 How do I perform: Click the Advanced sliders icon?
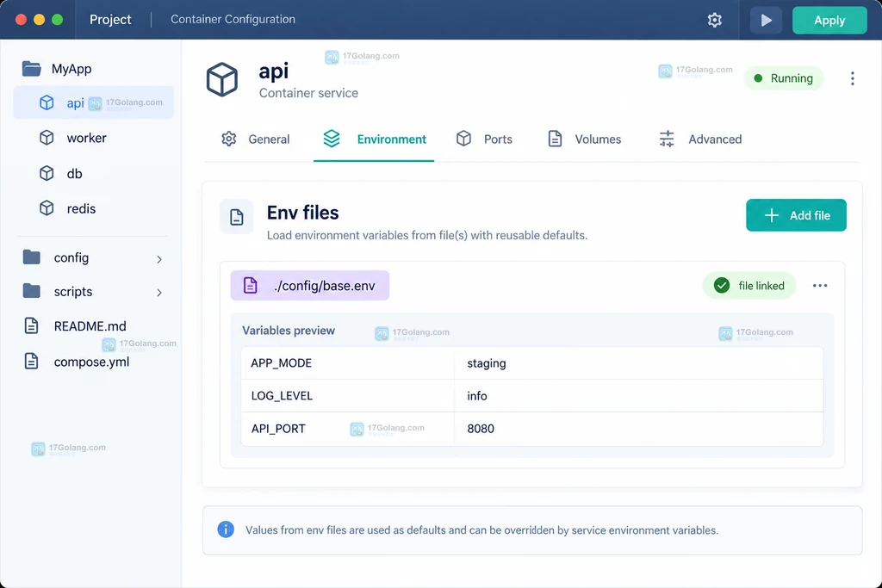[667, 139]
